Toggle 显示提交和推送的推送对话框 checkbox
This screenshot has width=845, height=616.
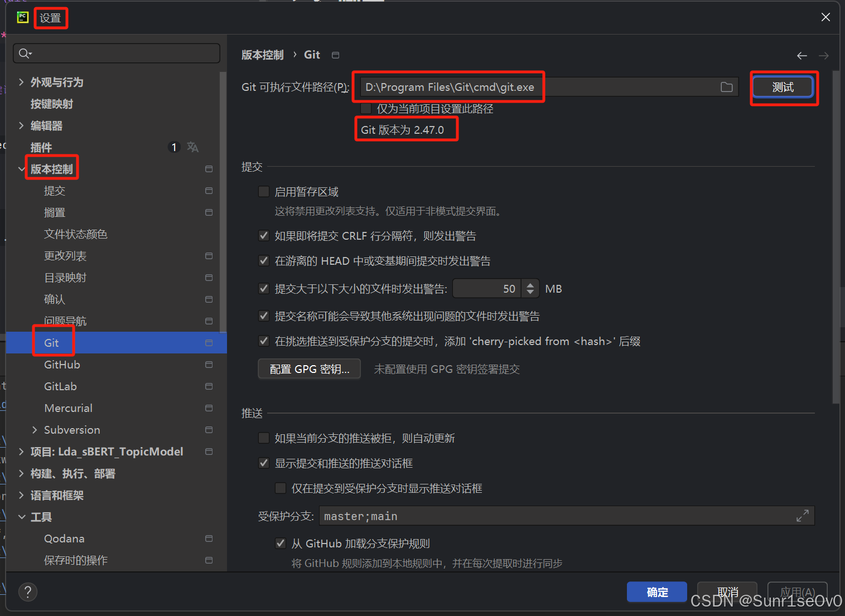pos(264,463)
